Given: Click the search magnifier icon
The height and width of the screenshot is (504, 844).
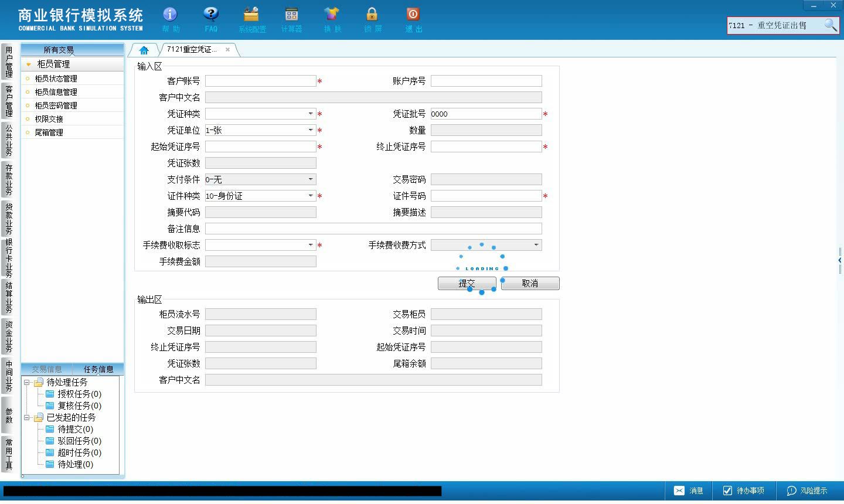Looking at the screenshot, I should [x=830, y=25].
